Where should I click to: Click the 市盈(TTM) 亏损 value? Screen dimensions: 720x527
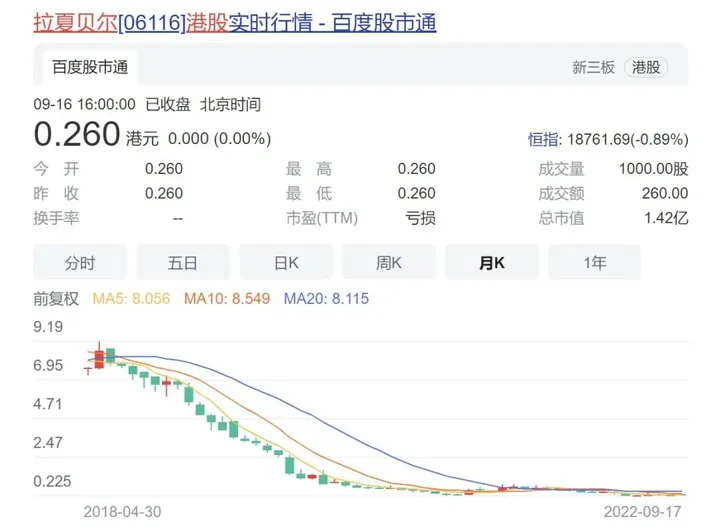(x=420, y=218)
